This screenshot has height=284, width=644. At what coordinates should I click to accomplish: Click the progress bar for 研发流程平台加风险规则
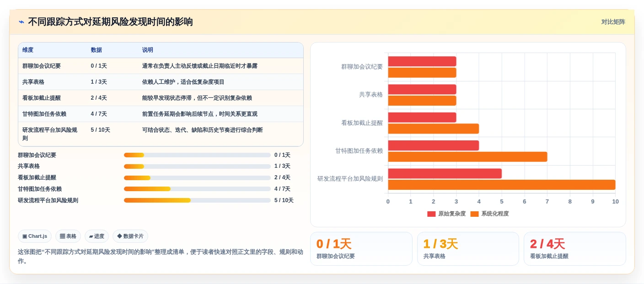197,200
